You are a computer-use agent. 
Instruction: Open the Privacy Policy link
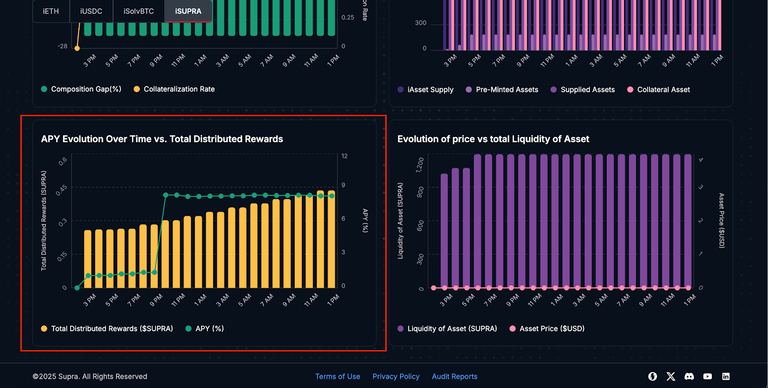tap(396, 377)
